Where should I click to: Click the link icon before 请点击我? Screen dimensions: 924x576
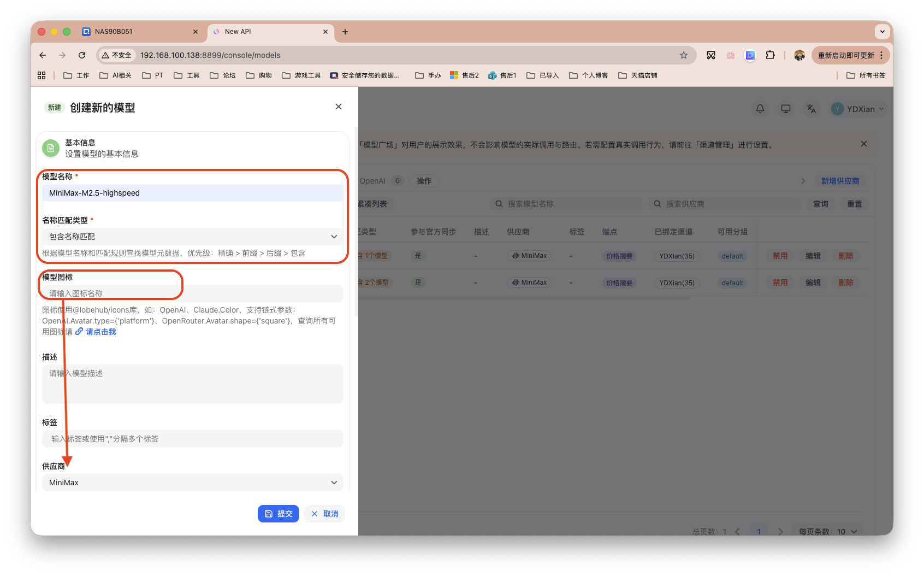click(x=79, y=331)
